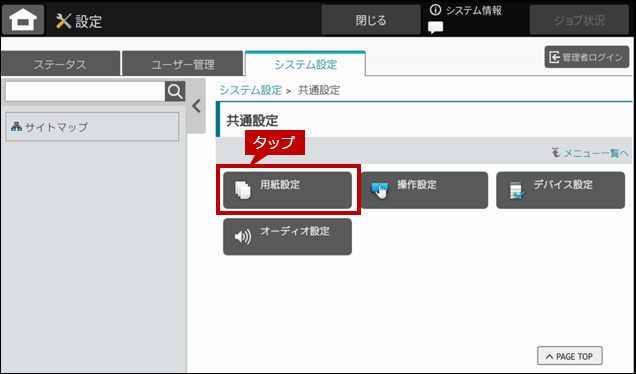
Task: Focus the sidebar search input field
Action: [x=85, y=92]
